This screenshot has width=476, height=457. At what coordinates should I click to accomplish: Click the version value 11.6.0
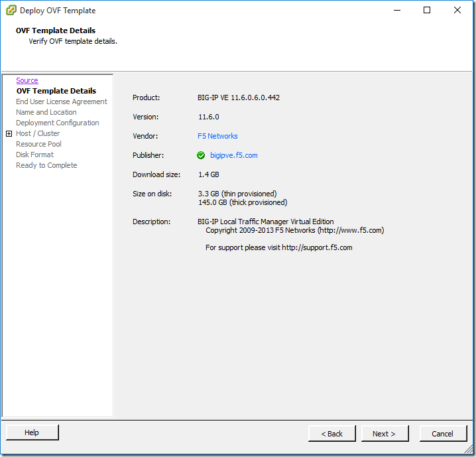point(209,117)
